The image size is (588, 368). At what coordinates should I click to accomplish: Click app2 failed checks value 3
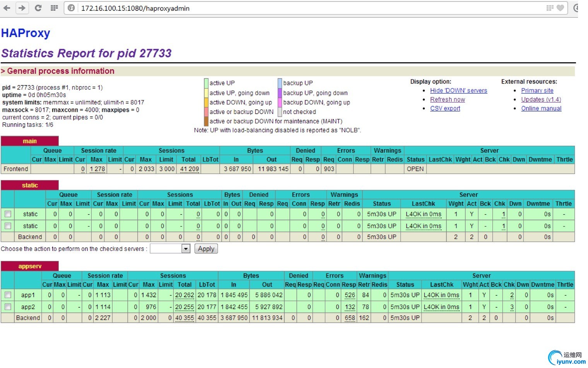tap(512, 307)
